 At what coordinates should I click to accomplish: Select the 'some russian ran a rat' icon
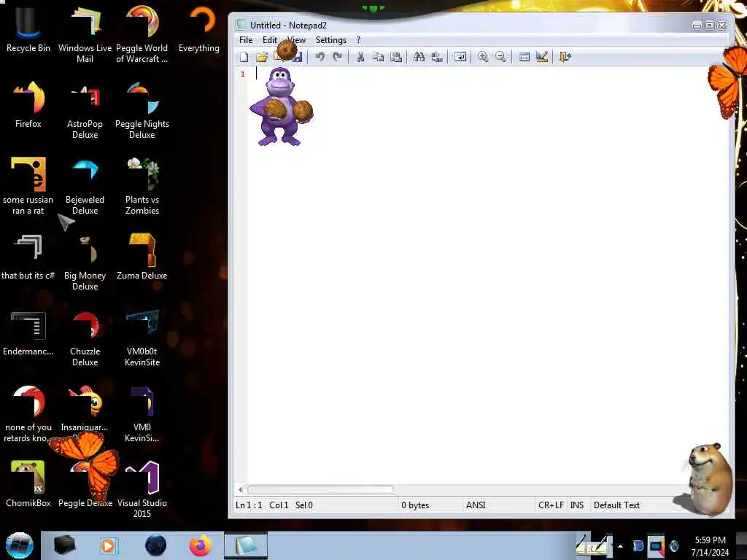tap(28, 186)
